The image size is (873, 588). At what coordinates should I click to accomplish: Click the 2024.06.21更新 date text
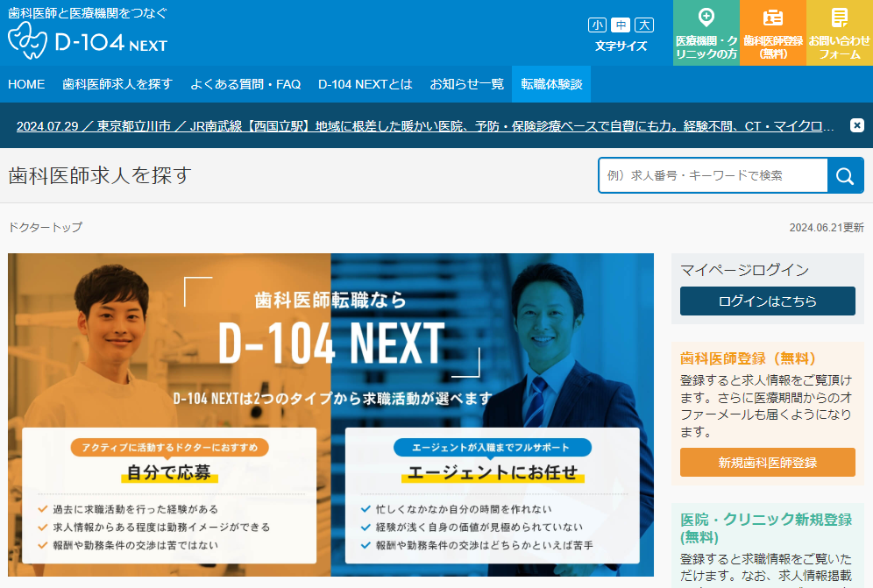827,227
